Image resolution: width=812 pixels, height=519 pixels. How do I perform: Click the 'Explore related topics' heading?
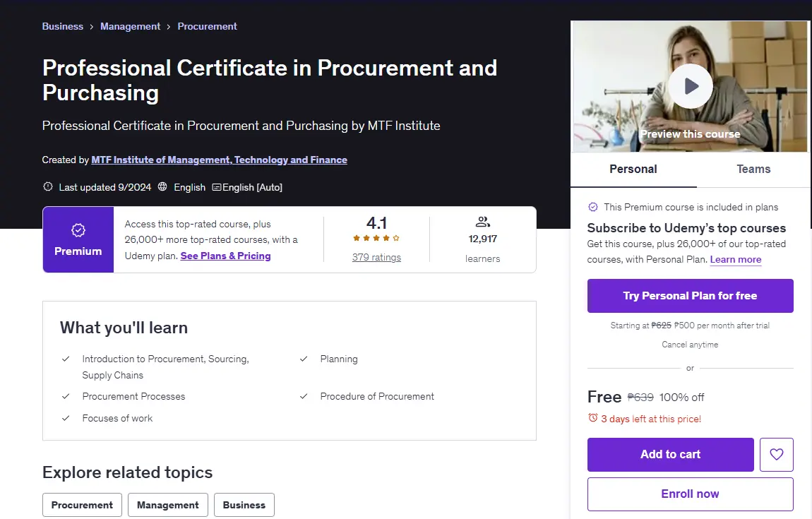pos(127,472)
